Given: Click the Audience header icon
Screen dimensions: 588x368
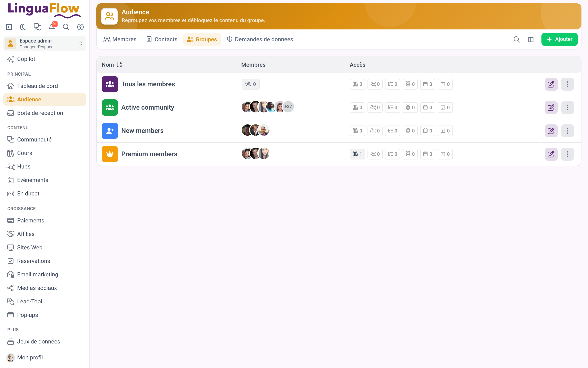Looking at the screenshot, I should click(x=109, y=16).
